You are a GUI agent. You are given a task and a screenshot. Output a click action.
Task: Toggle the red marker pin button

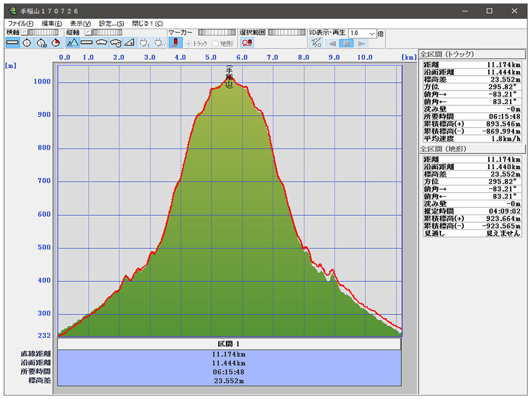click(x=176, y=43)
